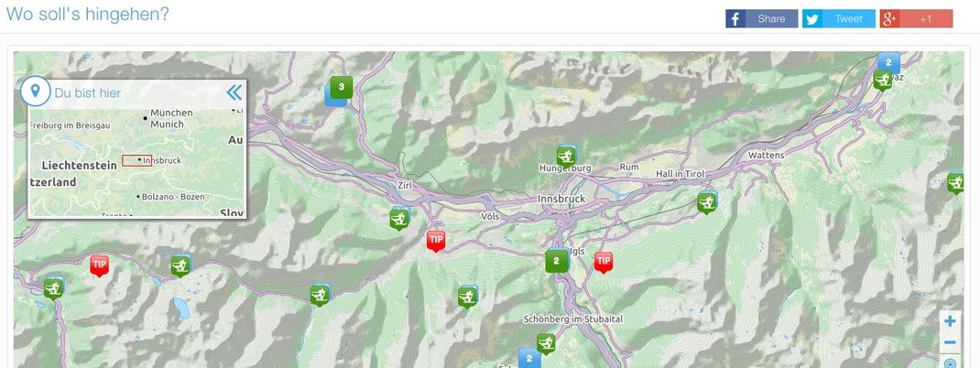Screen dimensions: 980x368
Task: Select ski marker beneath the top-right blue cluster
Action: pos(883,80)
